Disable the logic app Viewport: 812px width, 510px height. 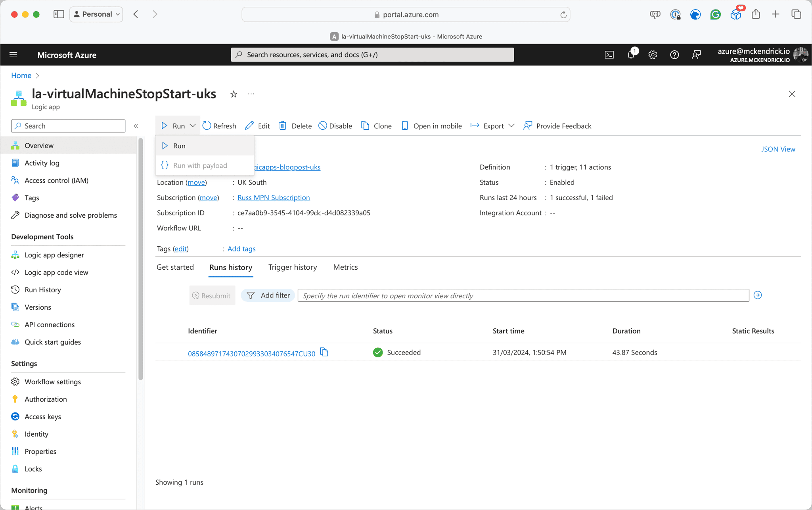click(x=335, y=126)
